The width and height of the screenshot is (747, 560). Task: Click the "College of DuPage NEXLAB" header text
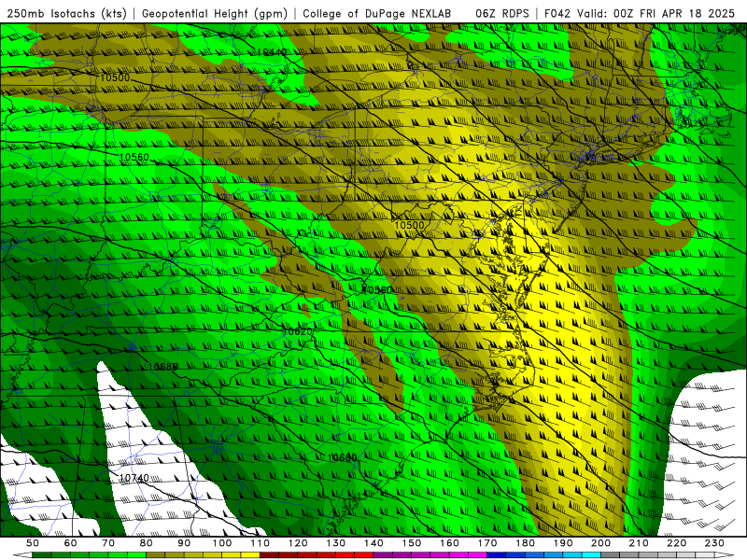click(x=377, y=13)
